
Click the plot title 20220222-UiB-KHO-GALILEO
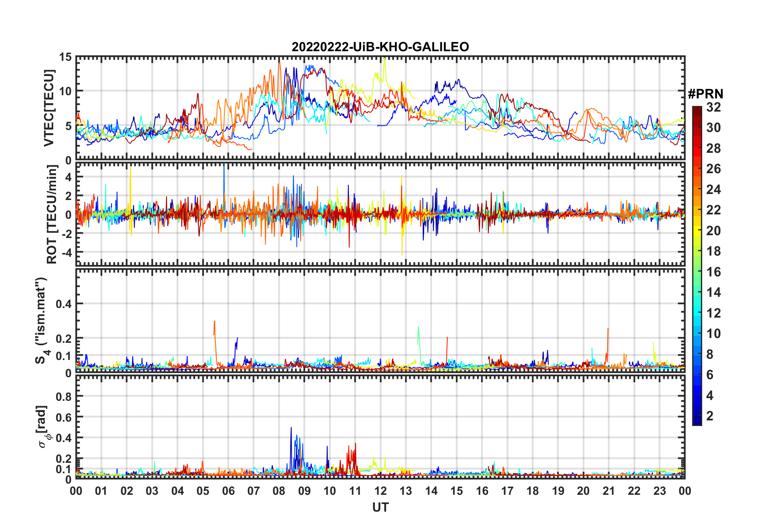coord(380,47)
